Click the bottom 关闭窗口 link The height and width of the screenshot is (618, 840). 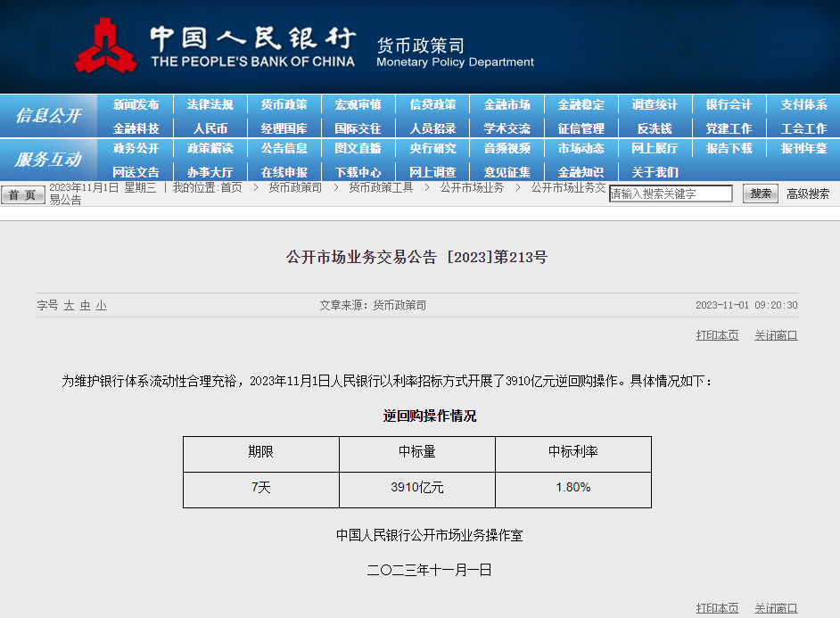tap(777, 608)
